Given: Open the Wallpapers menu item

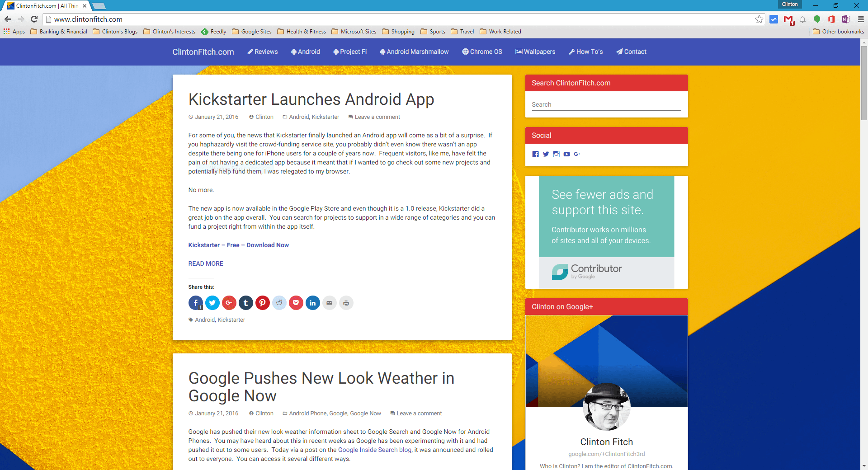Looking at the screenshot, I should pyautogui.click(x=535, y=52).
